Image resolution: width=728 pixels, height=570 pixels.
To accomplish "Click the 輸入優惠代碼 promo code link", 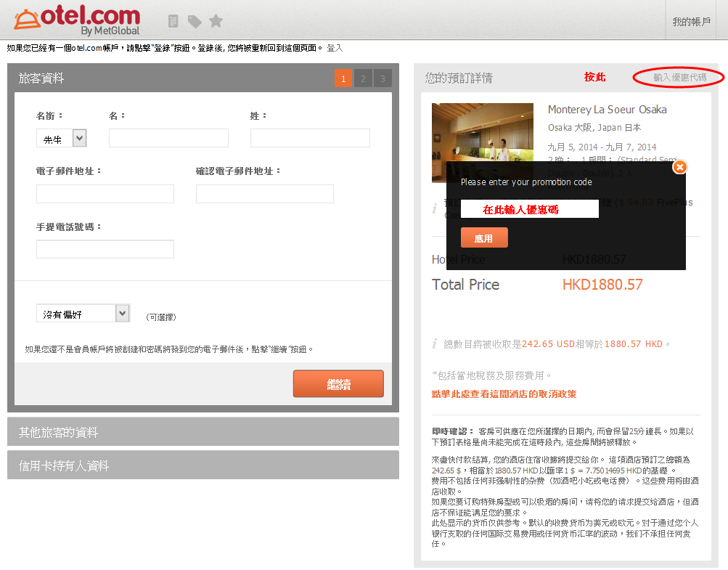I will (679, 77).
